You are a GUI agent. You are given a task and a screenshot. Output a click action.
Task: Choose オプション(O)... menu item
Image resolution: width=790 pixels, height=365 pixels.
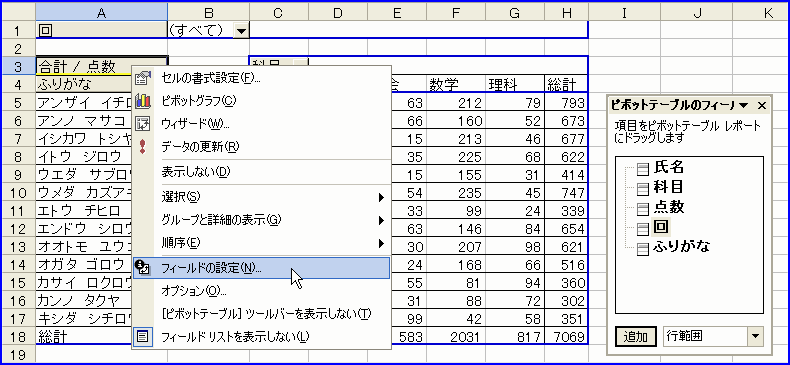pos(261,291)
